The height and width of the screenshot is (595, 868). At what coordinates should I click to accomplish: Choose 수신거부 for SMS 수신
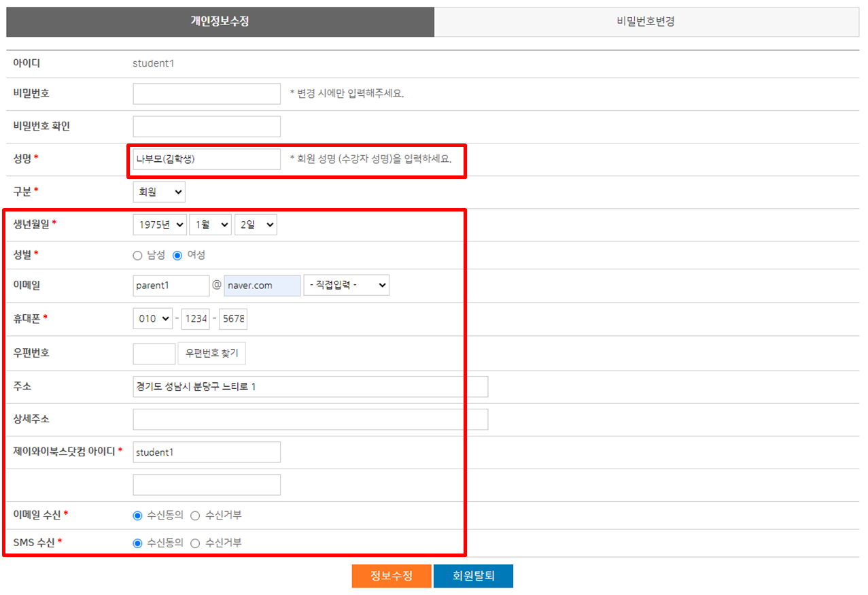coord(195,543)
